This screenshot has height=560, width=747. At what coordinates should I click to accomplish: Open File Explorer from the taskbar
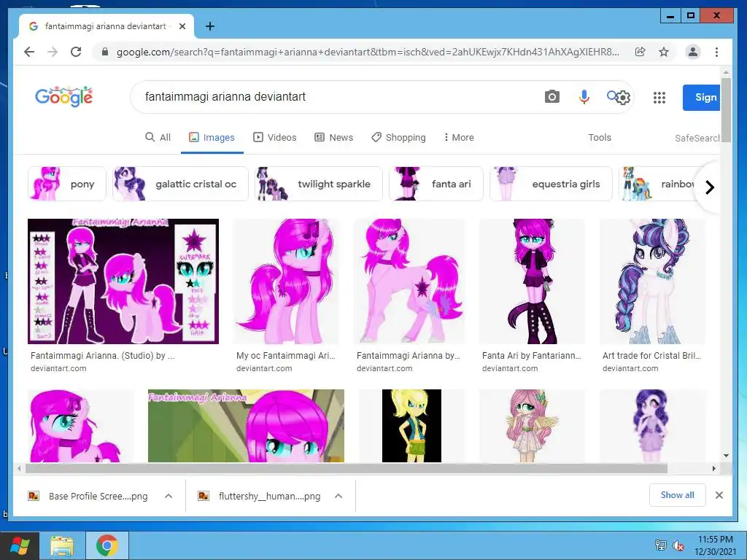click(62, 546)
